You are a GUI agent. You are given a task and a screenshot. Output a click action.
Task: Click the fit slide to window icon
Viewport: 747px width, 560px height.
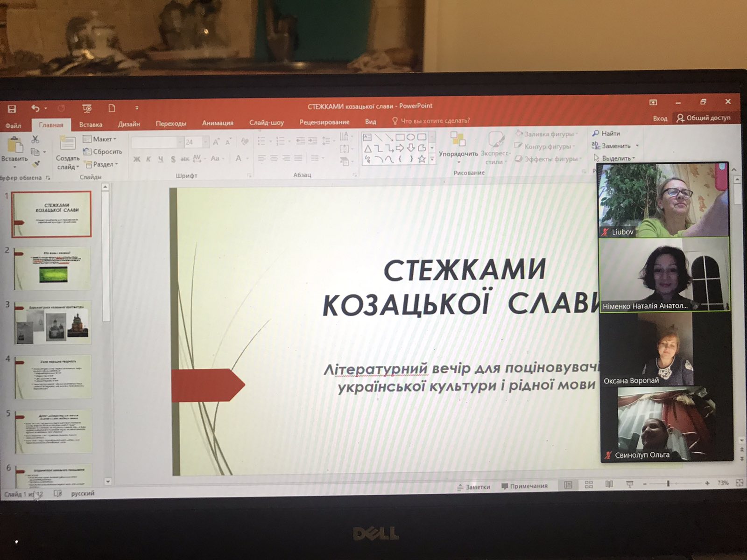coord(740,483)
